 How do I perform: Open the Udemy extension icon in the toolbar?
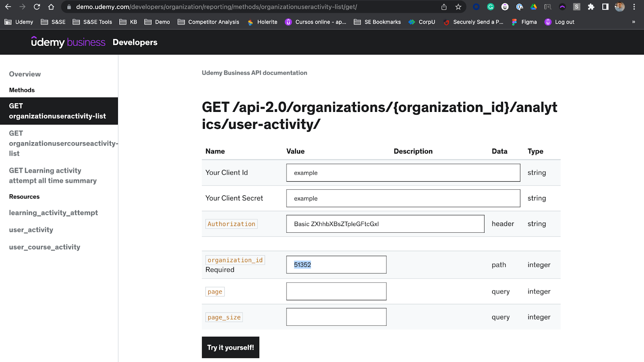pos(505,7)
